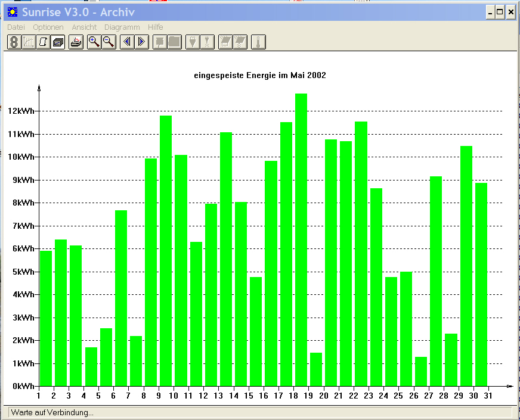Open the Hilfe menu
520x420 pixels.
pos(156,27)
